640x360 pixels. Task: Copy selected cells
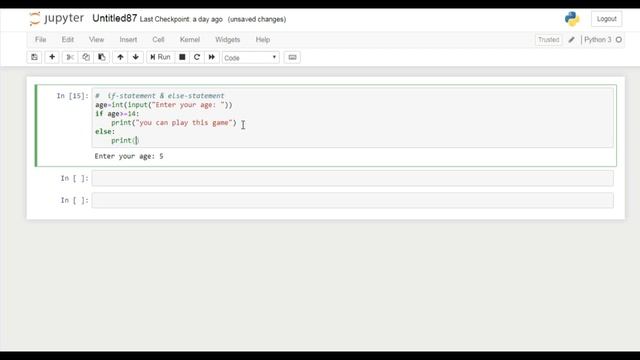click(x=86, y=57)
